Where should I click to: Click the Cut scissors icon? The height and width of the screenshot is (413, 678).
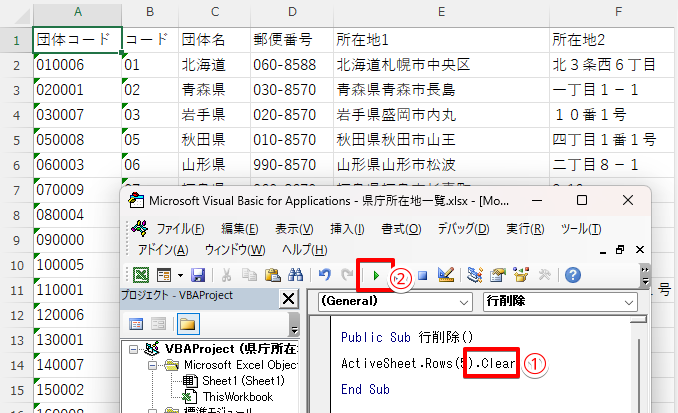tap(226, 275)
